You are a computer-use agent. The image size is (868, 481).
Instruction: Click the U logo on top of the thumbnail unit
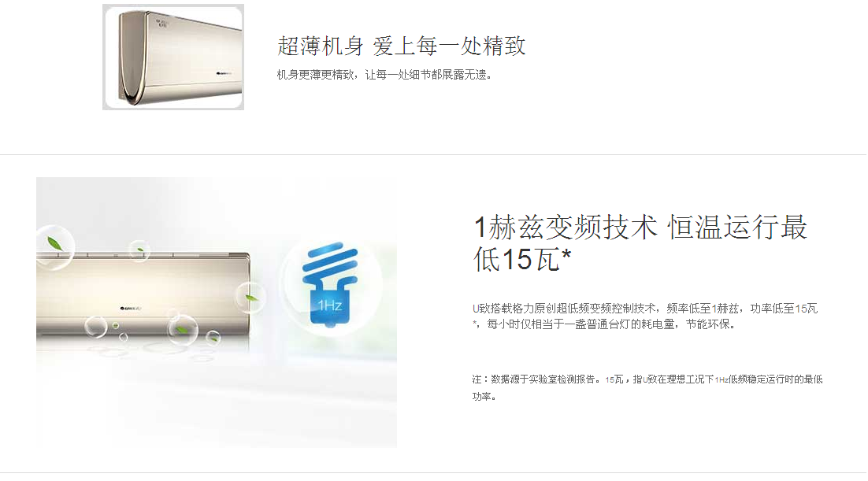point(161,24)
